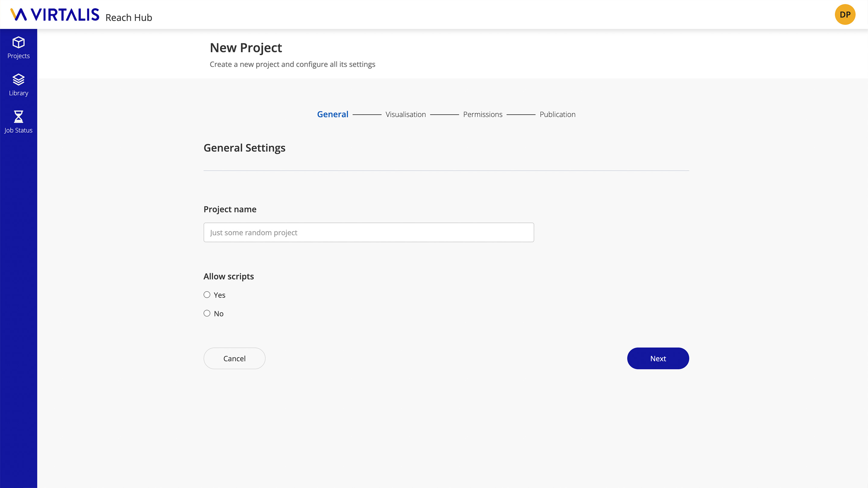Click the Reach Hub title text
Screen dimensions: 868x488
tap(129, 17)
